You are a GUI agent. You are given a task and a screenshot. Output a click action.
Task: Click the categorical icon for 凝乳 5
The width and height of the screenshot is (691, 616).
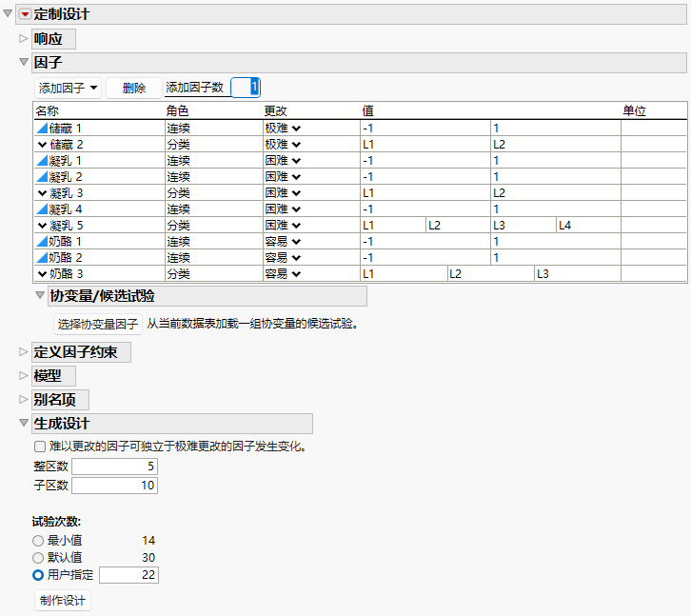tap(42, 226)
